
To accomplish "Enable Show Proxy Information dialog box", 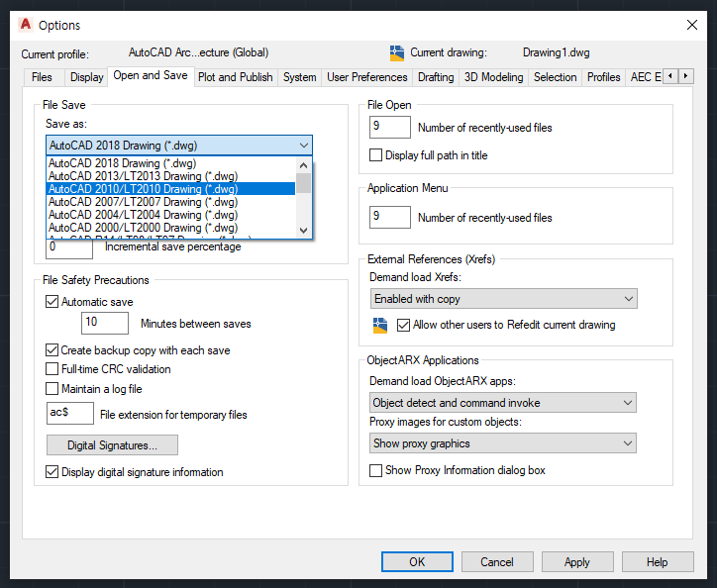I will point(375,470).
